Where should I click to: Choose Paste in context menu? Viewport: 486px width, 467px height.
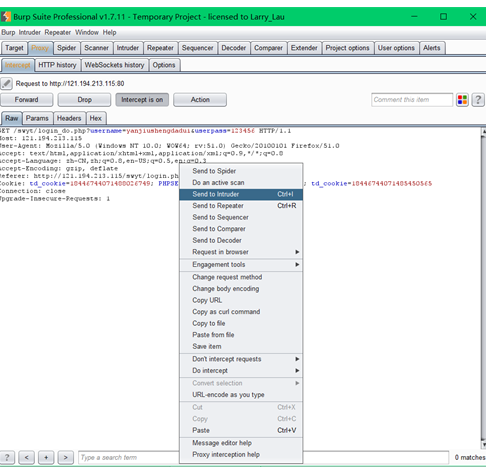coord(241,430)
